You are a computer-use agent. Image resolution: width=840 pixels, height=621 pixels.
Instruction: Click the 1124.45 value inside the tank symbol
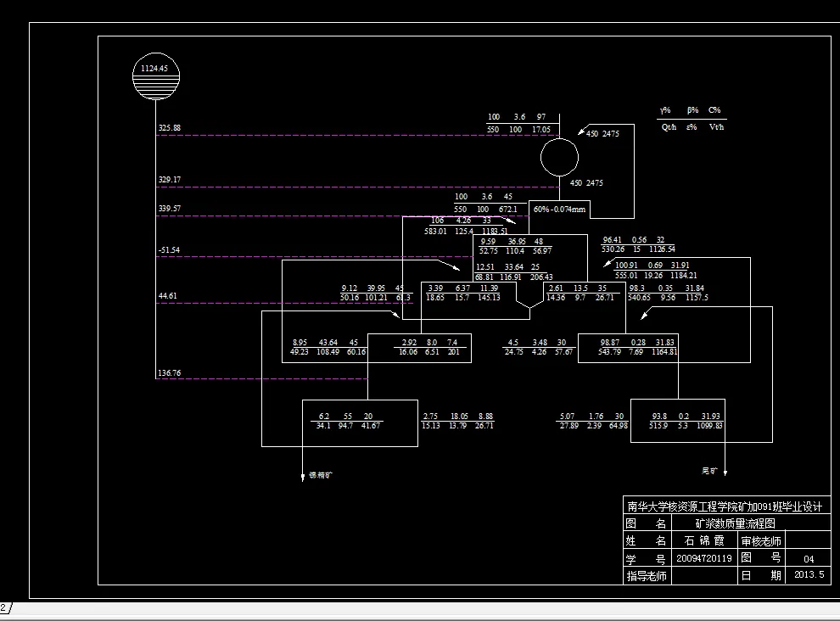click(x=154, y=69)
